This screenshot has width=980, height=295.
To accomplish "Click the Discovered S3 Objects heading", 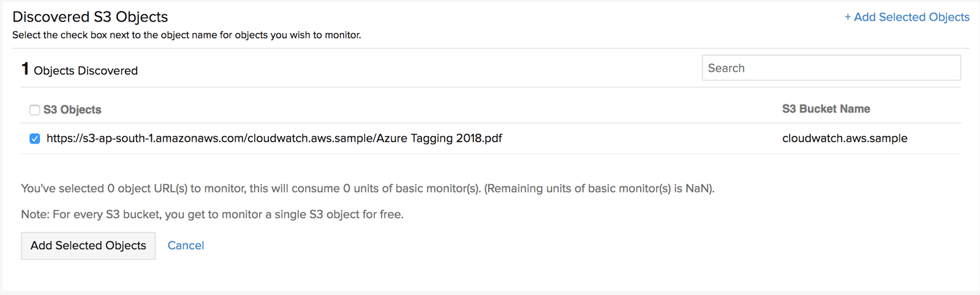I will click(x=90, y=17).
